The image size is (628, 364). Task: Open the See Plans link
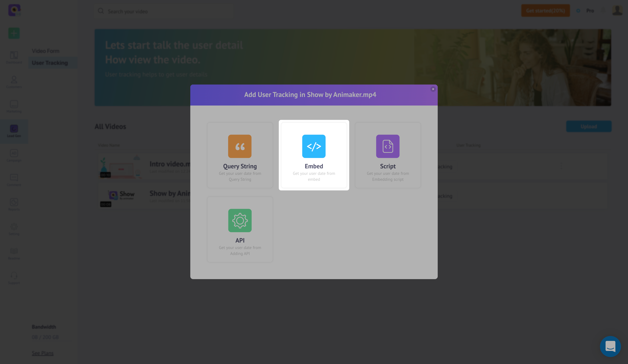[43, 353]
